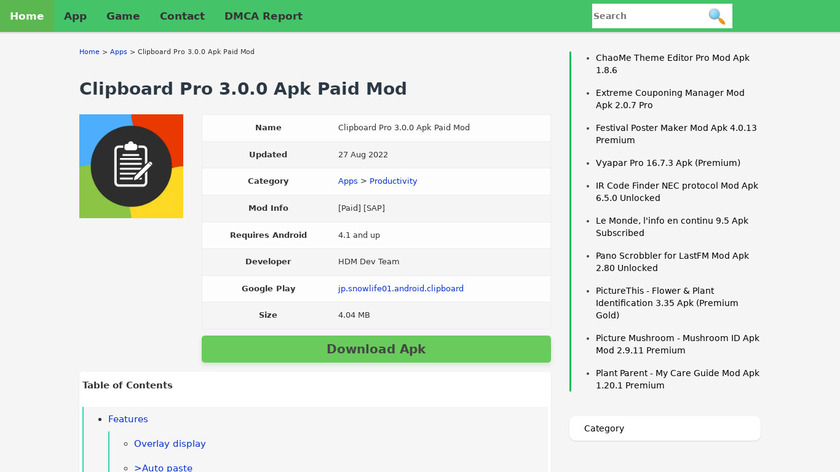Click the Apps breadcrumb link
The width and height of the screenshot is (840, 472).
(x=118, y=52)
